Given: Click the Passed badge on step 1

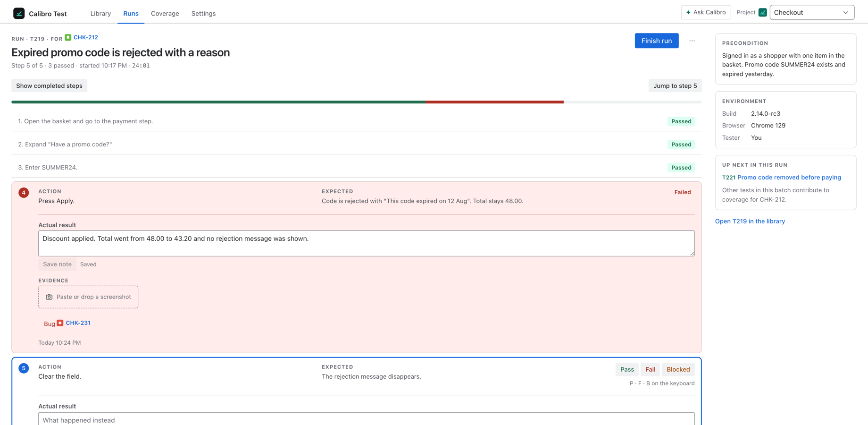Looking at the screenshot, I should pyautogui.click(x=681, y=121).
